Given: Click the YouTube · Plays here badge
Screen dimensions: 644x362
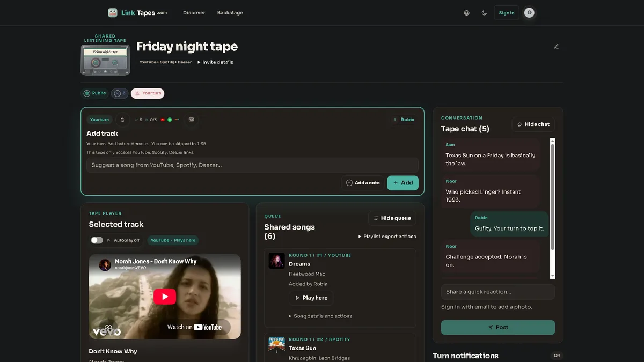Looking at the screenshot, I should point(173,240).
